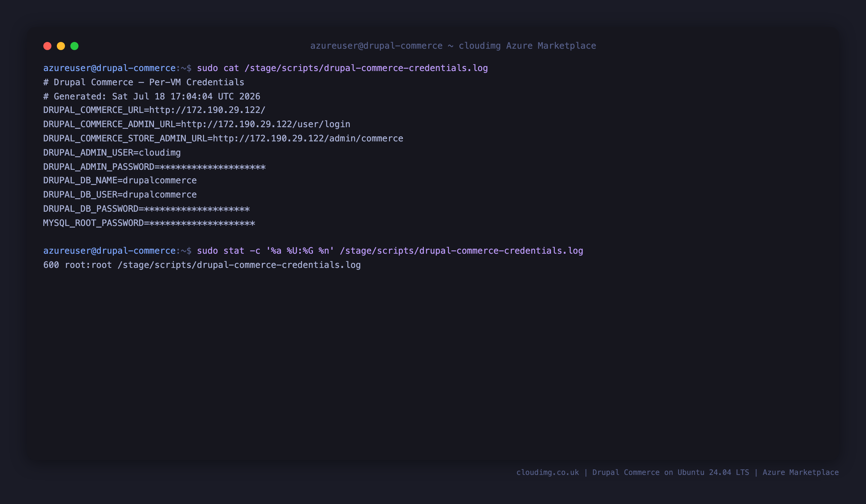This screenshot has width=866, height=504.
Task: Click the DRUPAL_COMMERCE_ADMIN_URL user/login line
Action: coord(197,124)
